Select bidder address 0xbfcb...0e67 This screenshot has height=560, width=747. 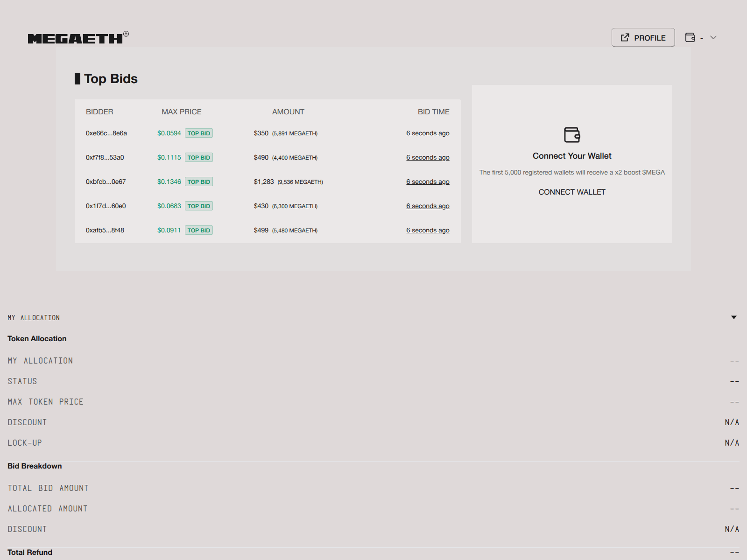coord(106,182)
